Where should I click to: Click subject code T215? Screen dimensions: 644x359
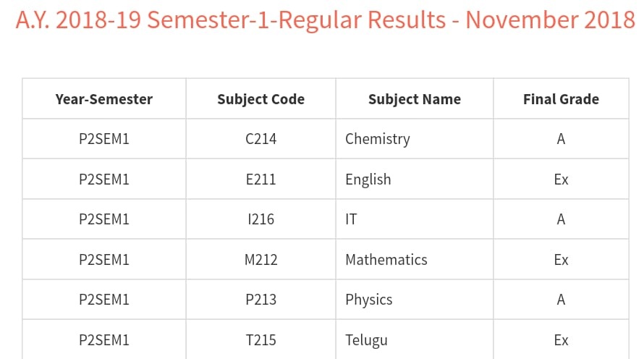pyautogui.click(x=260, y=340)
